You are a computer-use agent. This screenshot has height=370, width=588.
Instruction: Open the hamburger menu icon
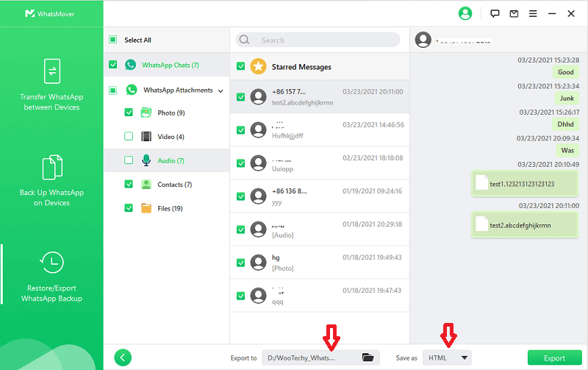[x=532, y=13]
